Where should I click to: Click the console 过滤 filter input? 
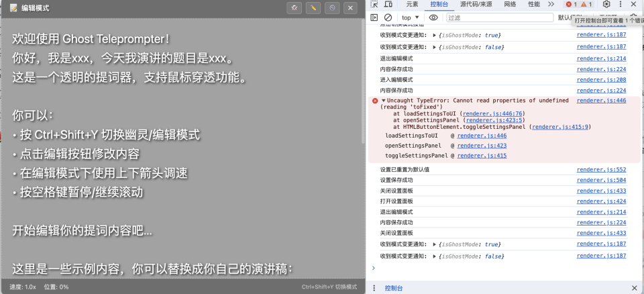(500, 17)
